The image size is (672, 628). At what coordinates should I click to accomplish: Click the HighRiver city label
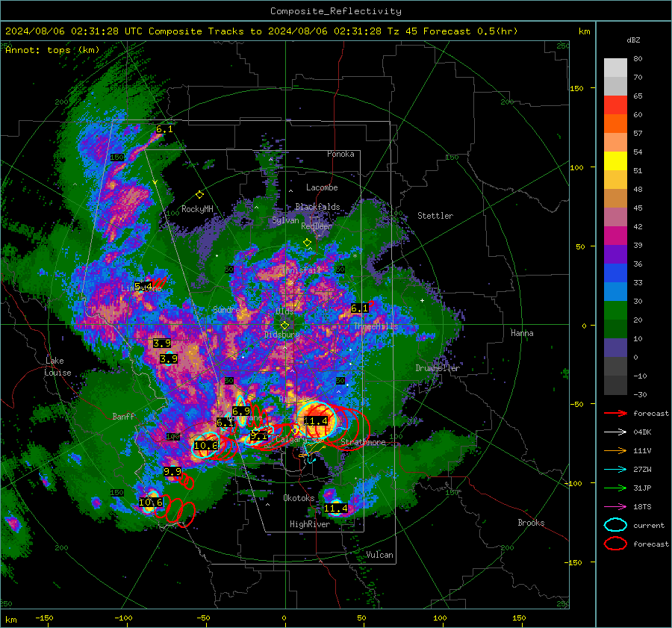(x=310, y=524)
